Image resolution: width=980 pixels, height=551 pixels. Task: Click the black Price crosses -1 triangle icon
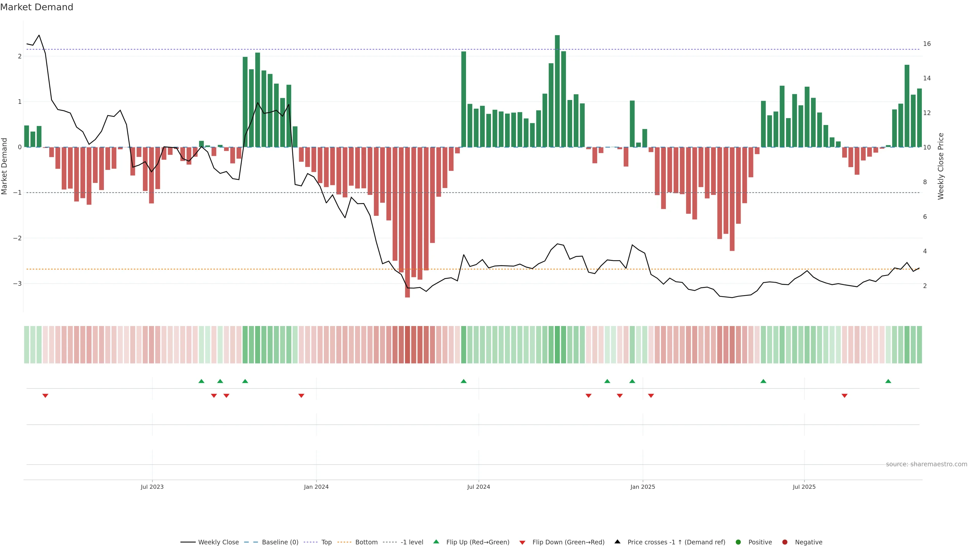[x=617, y=542]
